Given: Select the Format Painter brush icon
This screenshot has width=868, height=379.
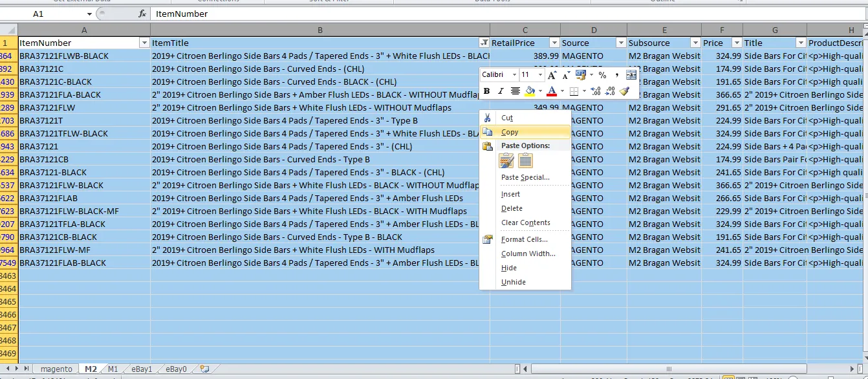Looking at the screenshot, I should 624,92.
